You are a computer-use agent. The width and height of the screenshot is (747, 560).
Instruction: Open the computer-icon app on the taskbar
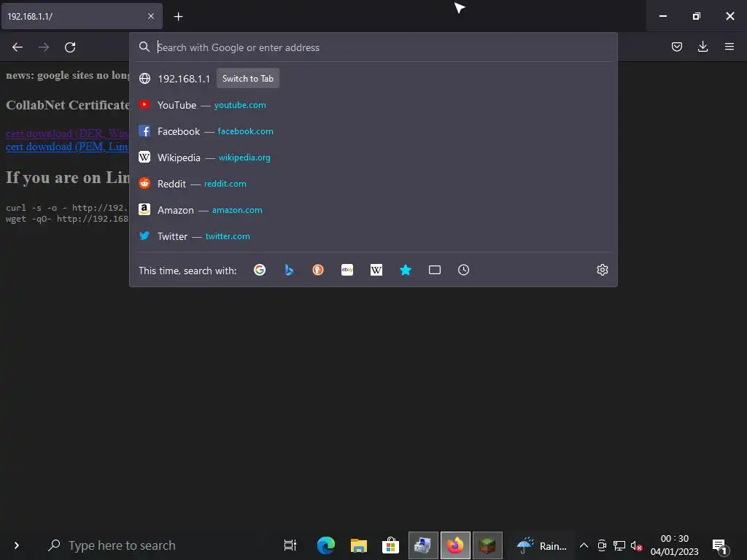[422, 545]
